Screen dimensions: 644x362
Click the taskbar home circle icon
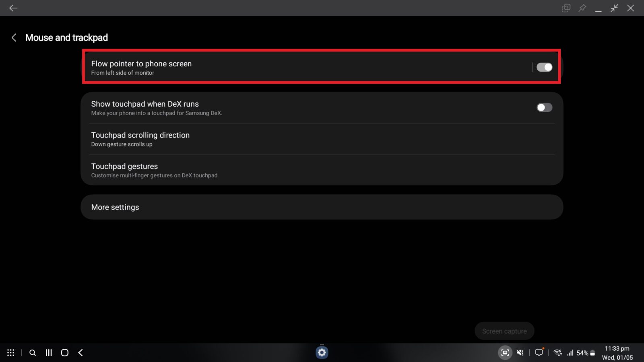click(x=64, y=353)
